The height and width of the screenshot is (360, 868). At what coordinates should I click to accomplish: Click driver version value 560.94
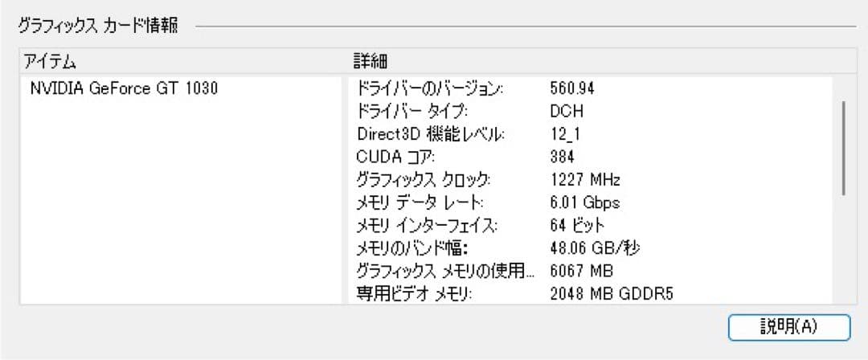(572, 88)
